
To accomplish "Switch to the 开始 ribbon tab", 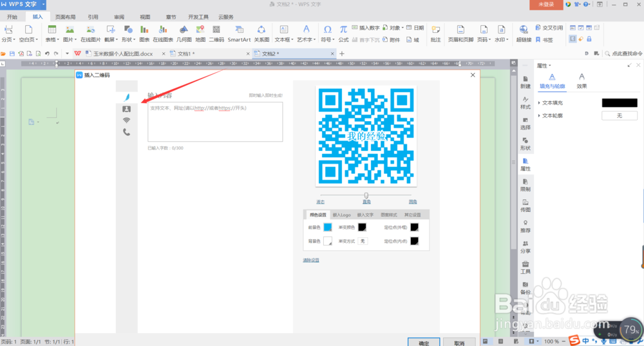I will [12, 17].
